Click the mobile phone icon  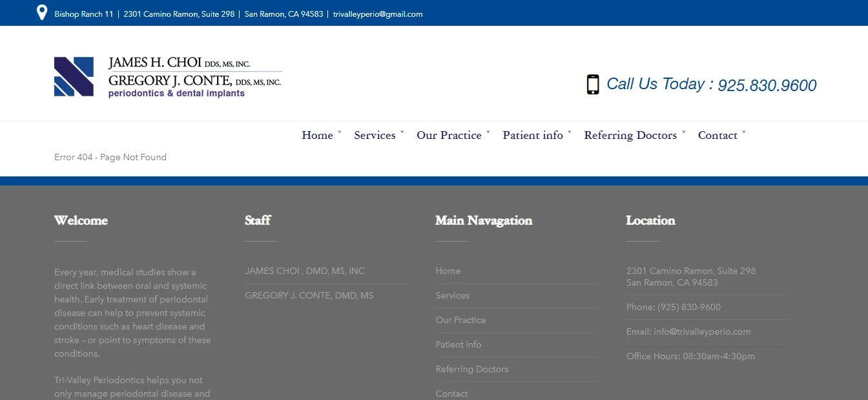point(592,85)
